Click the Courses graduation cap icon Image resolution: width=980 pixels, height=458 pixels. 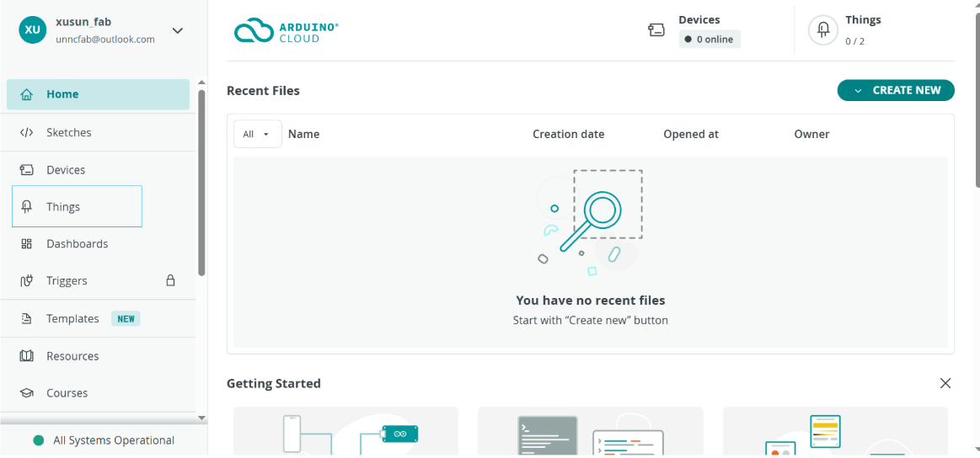[x=26, y=393]
